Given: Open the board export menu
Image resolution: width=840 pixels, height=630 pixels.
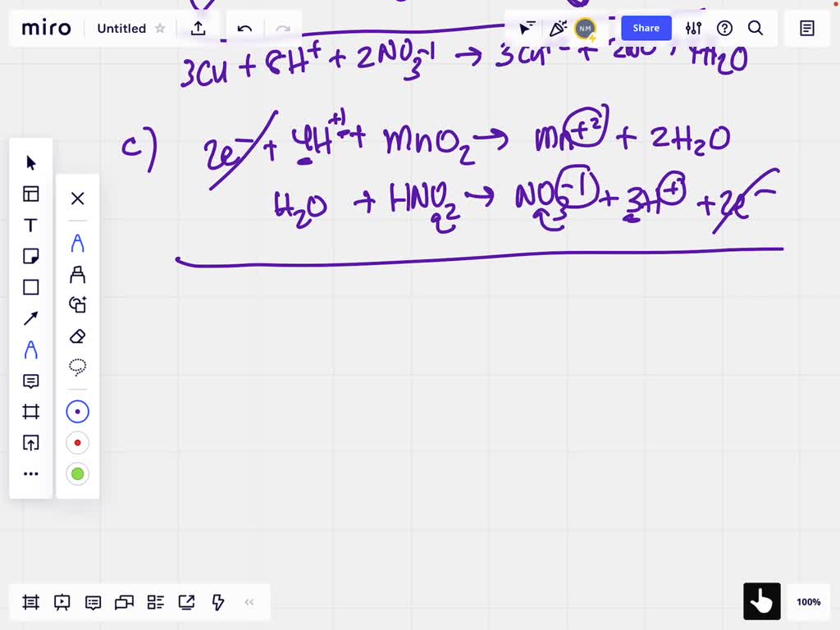Looking at the screenshot, I should tap(198, 28).
